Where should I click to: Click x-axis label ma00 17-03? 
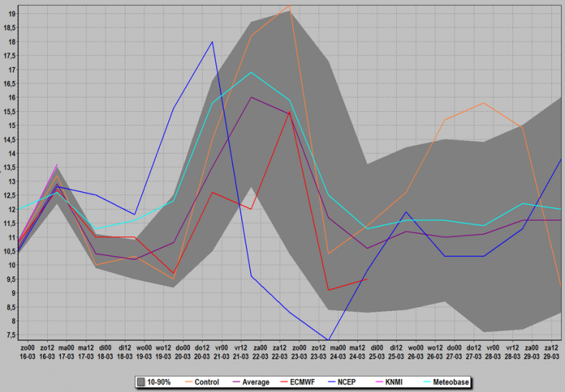pos(66,352)
